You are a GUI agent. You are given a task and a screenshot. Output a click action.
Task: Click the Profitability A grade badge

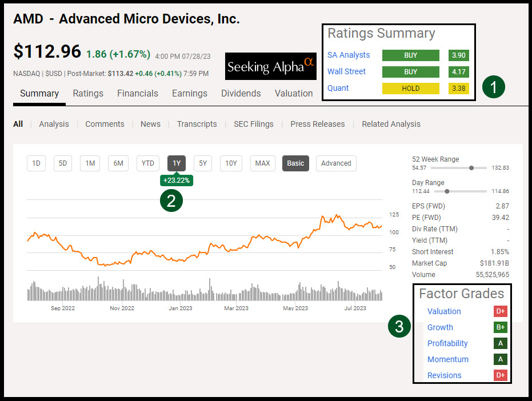501,343
